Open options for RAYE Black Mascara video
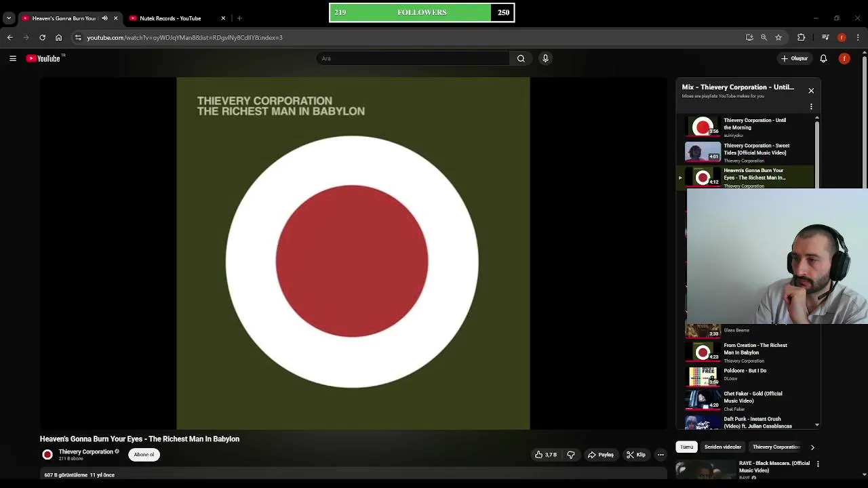Image resolution: width=868 pixels, height=488 pixels. (x=818, y=464)
